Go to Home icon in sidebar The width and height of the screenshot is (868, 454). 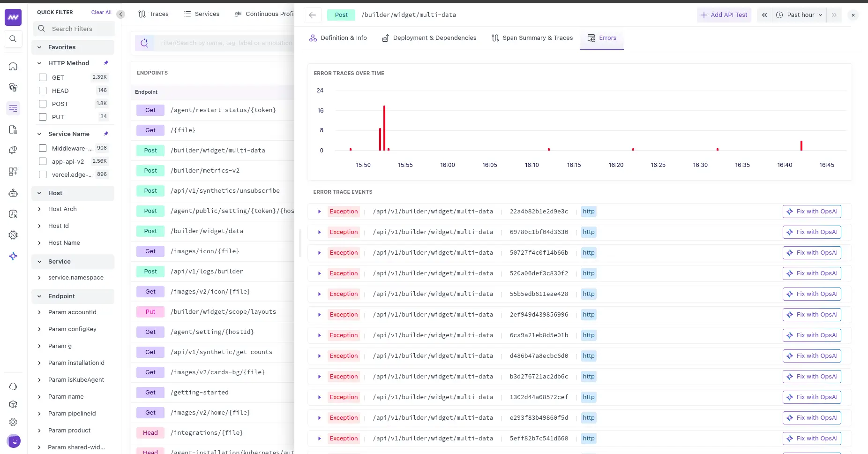click(13, 66)
